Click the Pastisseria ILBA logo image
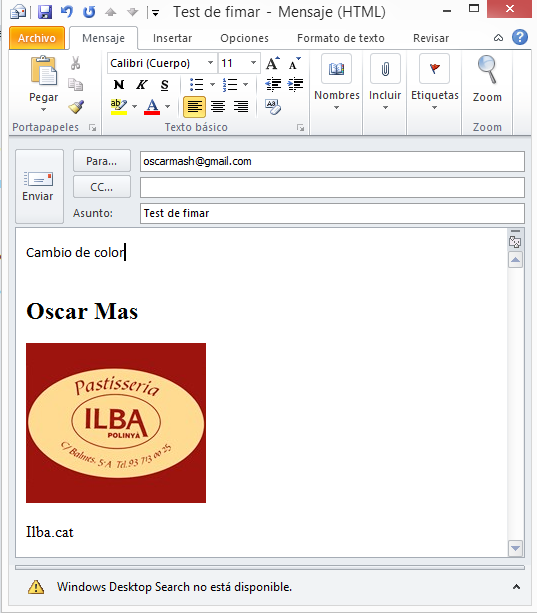The height and width of the screenshot is (613, 537). point(116,423)
